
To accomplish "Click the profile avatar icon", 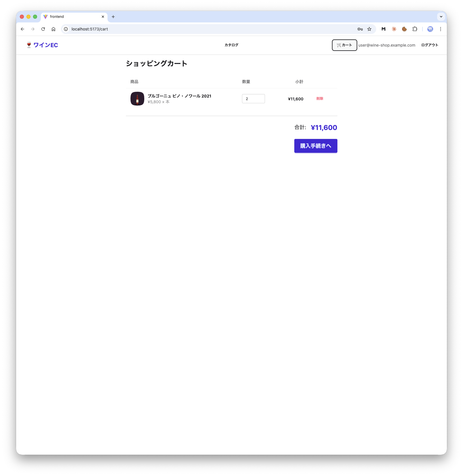I will tap(430, 29).
